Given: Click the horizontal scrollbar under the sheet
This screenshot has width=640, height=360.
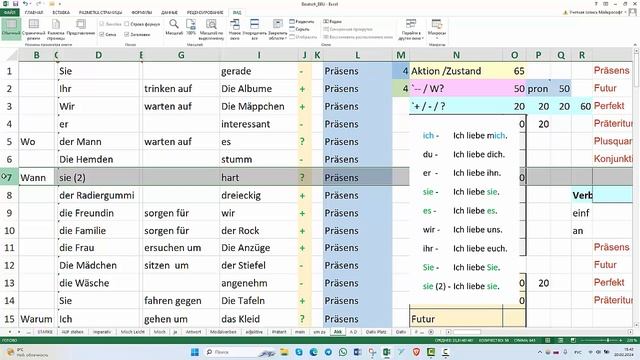Looking at the screenshot, I should coord(467,332).
